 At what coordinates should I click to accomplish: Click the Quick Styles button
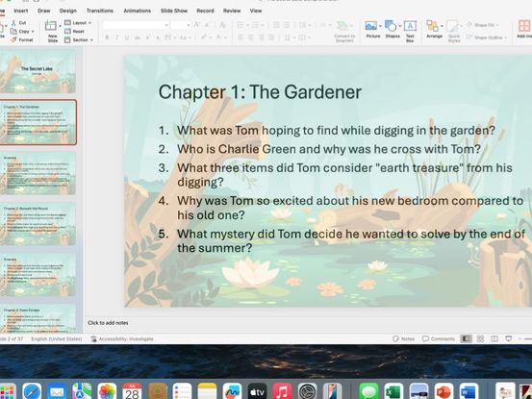pyautogui.click(x=454, y=31)
